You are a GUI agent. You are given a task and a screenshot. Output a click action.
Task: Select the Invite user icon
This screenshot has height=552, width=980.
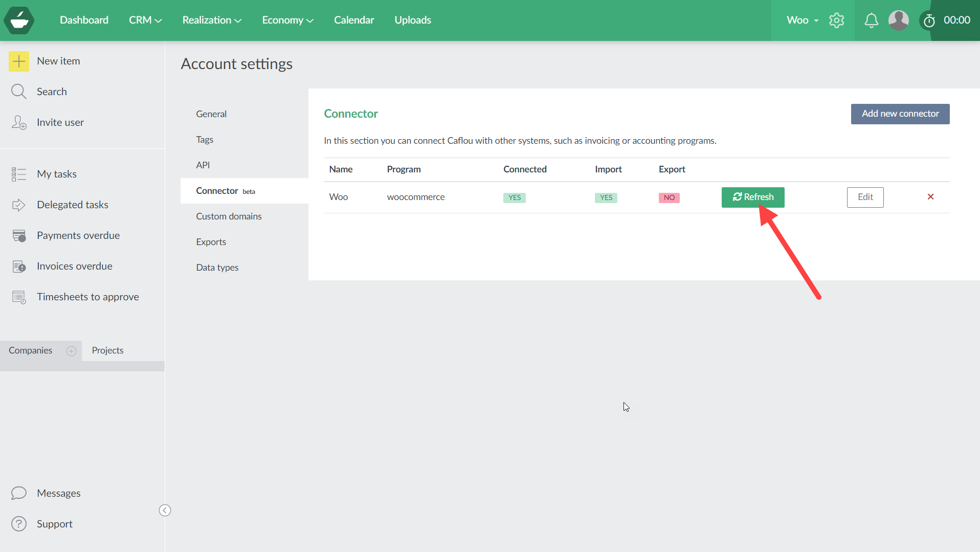(19, 122)
